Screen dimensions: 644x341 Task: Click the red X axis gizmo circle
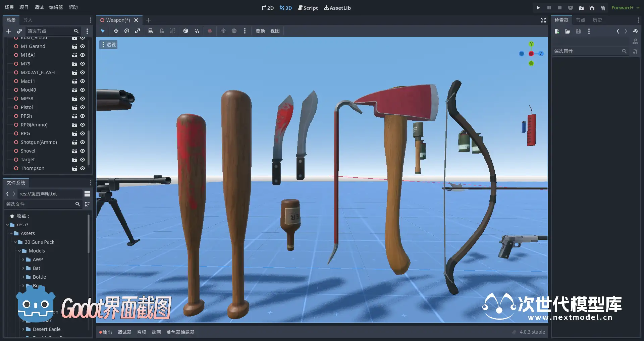point(531,54)
